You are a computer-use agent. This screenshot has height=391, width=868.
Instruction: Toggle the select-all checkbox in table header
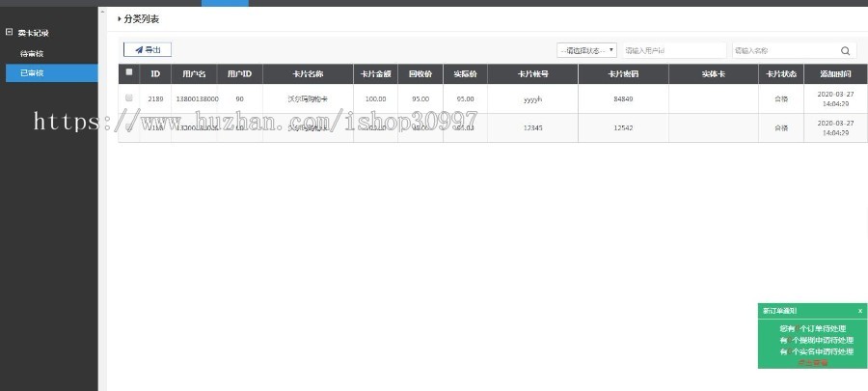pyautogui.click(x=129, y=73)
